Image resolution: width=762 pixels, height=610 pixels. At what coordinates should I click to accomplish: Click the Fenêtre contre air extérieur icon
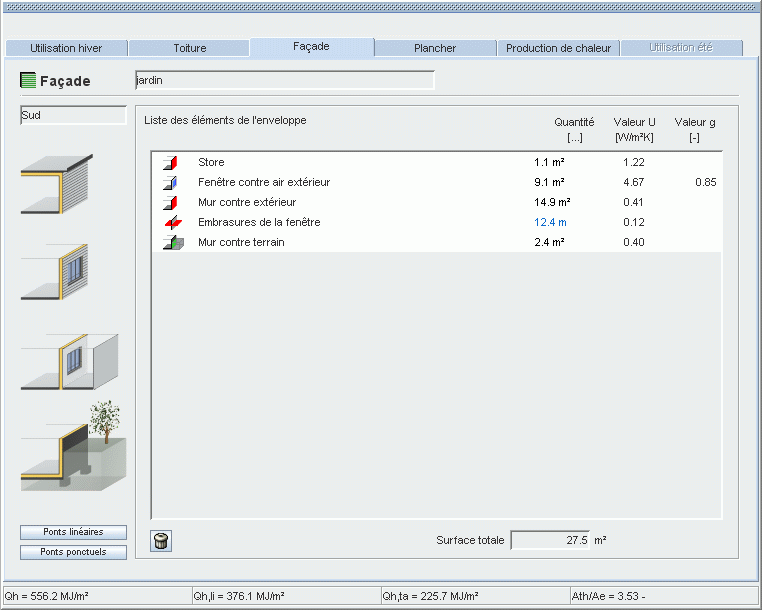[x=171, y=182]
